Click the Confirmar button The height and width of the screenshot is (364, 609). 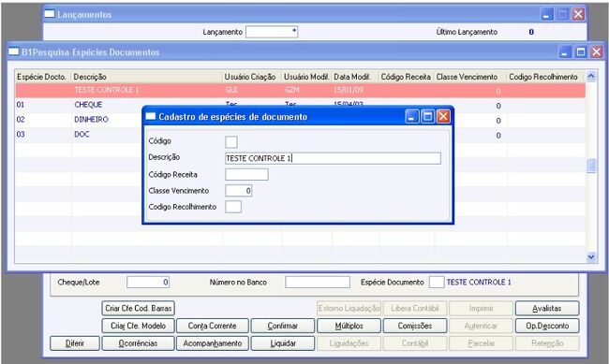click(283, 326)
